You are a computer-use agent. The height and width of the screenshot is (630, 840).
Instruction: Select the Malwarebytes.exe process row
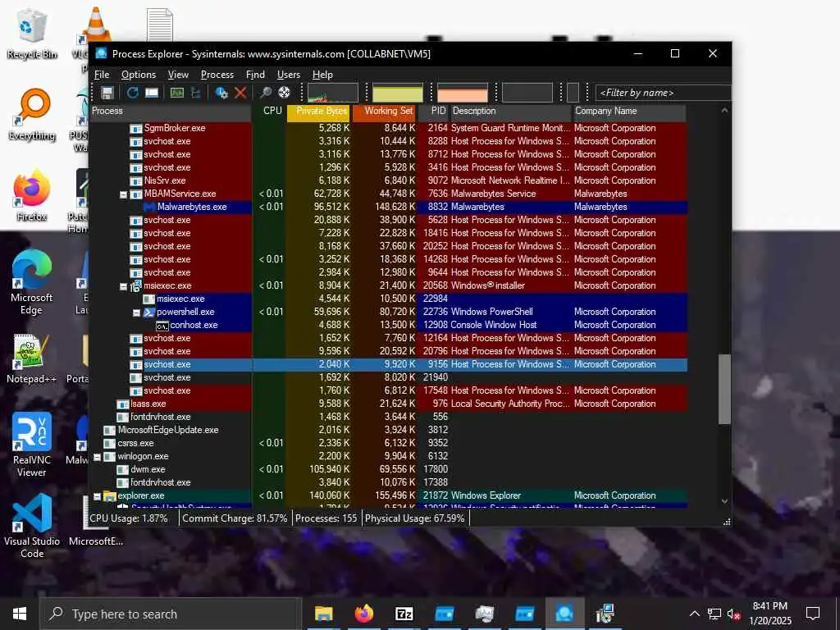[x=388, y=207]
